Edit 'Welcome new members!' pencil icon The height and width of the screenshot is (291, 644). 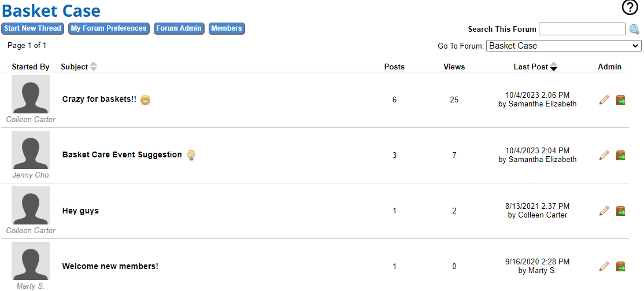[x=604, y=266]
